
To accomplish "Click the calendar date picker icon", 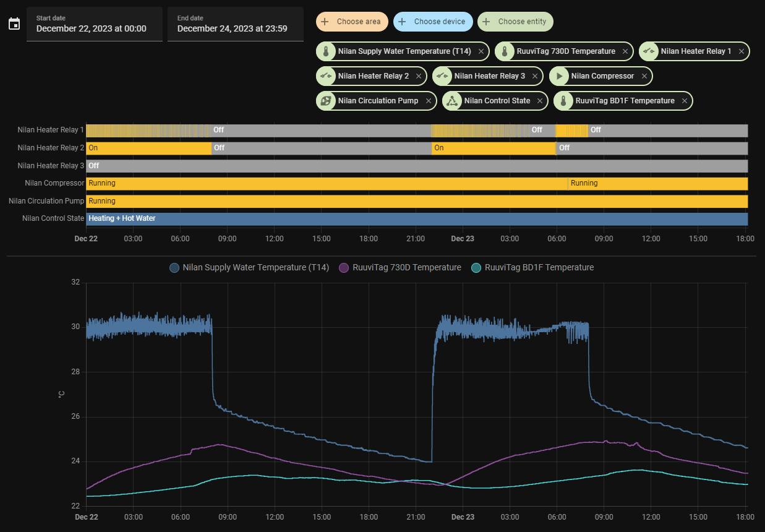I will tap(14, 24).
